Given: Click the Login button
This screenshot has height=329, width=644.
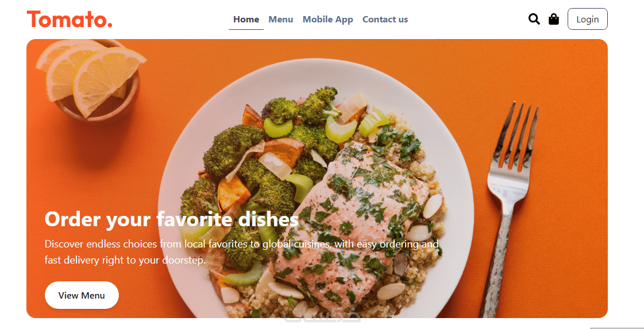Looking at the screenshot, I should tap(587, 19).
